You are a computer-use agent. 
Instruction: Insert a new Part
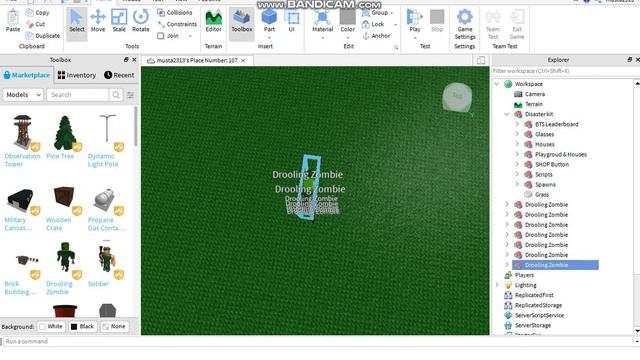[x=269, y=20]
